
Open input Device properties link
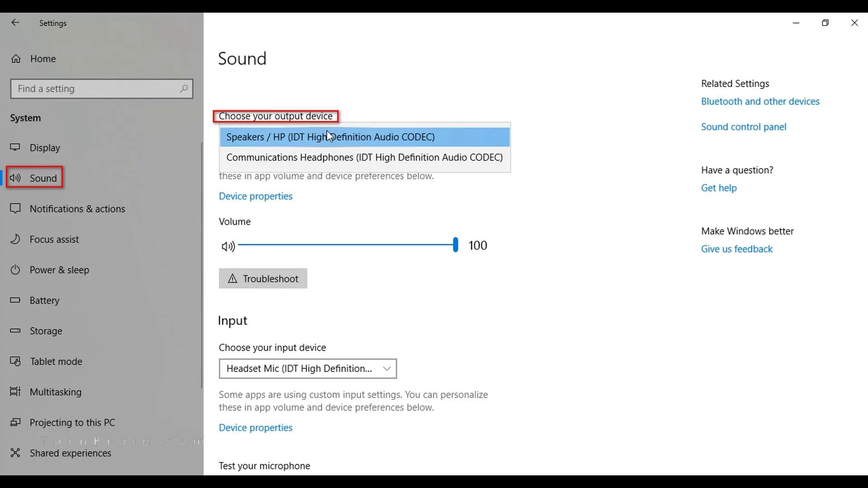pos(255,427)
